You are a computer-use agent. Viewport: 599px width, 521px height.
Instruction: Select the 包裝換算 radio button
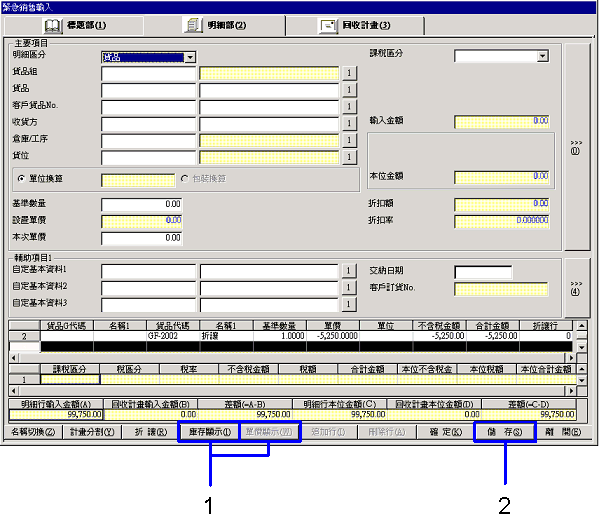[x=185, y=178]
